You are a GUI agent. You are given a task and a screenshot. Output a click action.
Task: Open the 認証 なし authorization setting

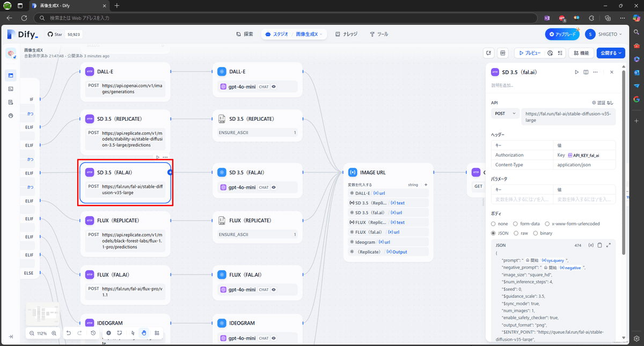pos(603,102)
